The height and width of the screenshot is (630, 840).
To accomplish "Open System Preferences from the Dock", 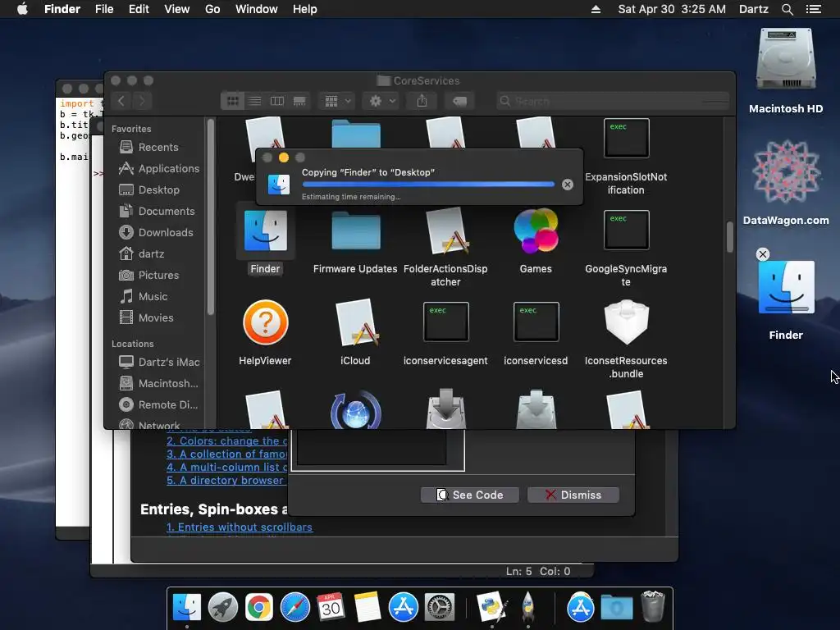I will [440, 608].
